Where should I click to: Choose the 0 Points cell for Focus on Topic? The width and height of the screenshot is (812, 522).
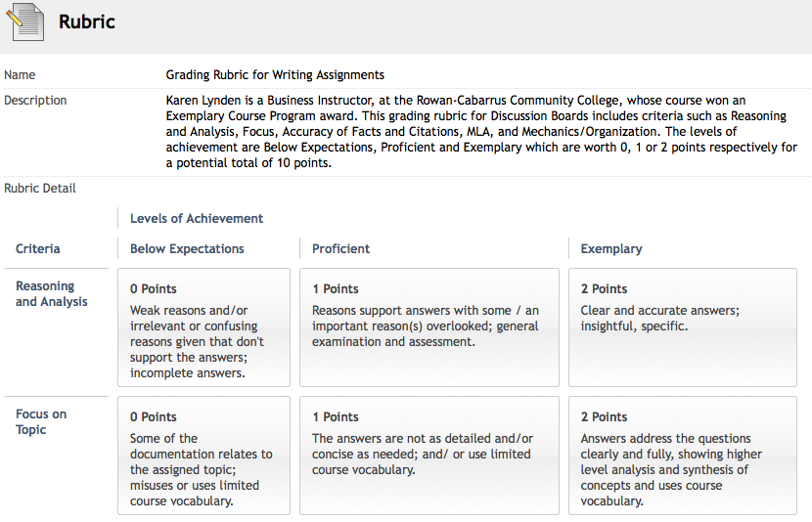204,456
